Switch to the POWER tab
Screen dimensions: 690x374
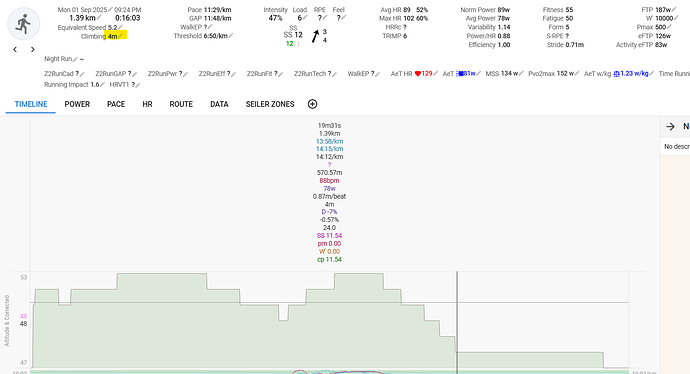(x=77, y=104)
